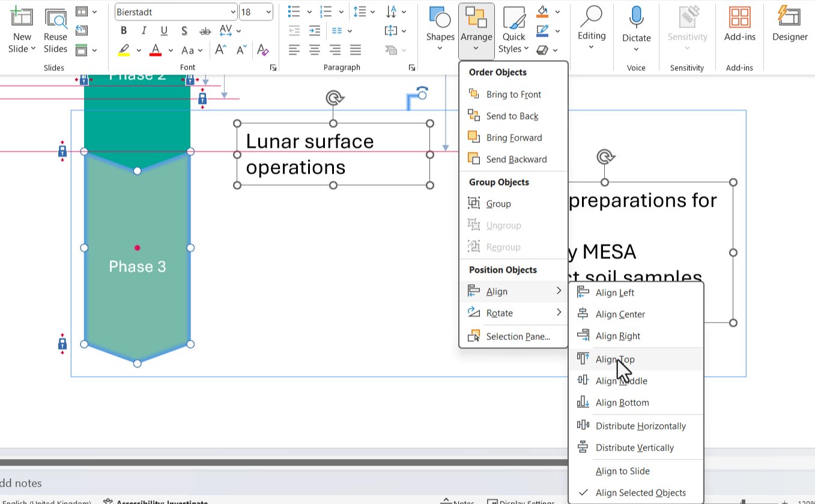
Task: Open Font dialog launcher
Action: (x=273, y=68)
